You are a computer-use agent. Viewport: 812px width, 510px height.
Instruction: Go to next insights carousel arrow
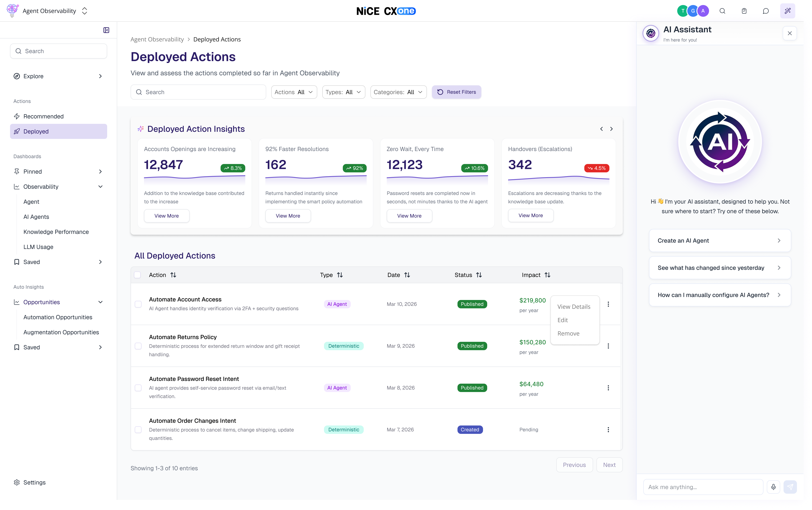coord(611,129)
